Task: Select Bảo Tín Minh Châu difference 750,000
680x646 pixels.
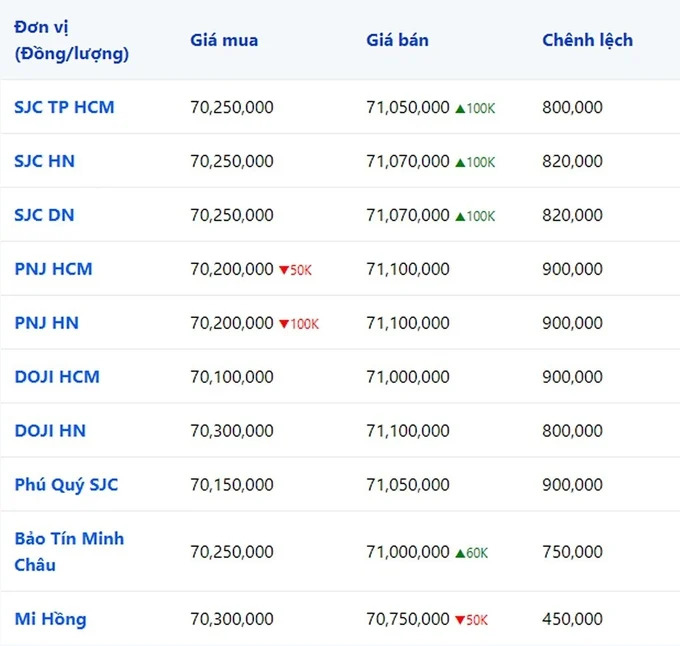Action: pos(572,551)
